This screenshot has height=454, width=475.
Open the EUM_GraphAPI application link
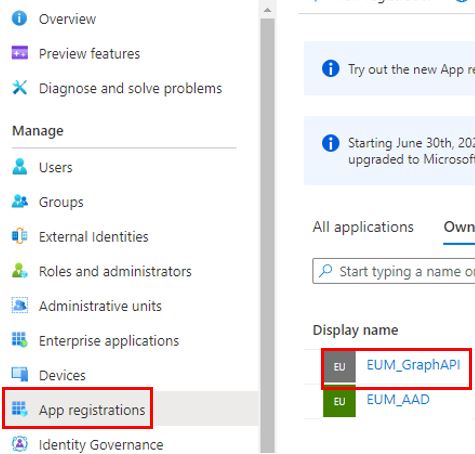[x=413, y=365]
